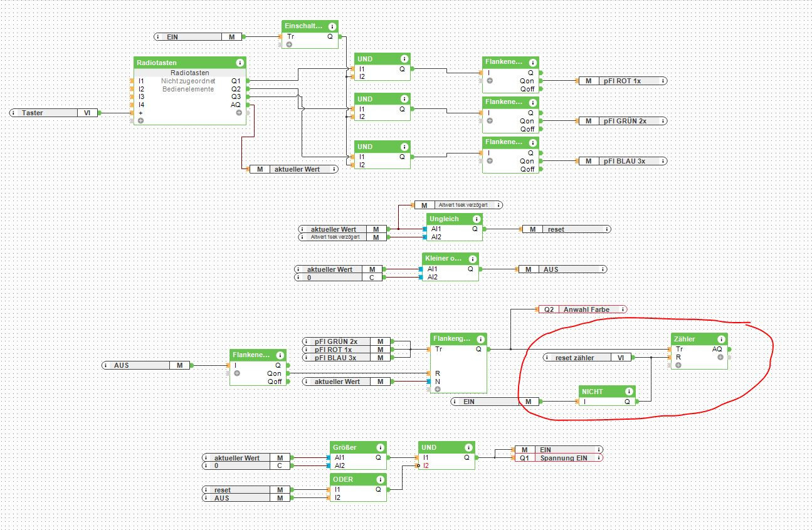
Task: Select Altwert 1sek verzögert flag above Ungleich block
Action: [458, 205]
